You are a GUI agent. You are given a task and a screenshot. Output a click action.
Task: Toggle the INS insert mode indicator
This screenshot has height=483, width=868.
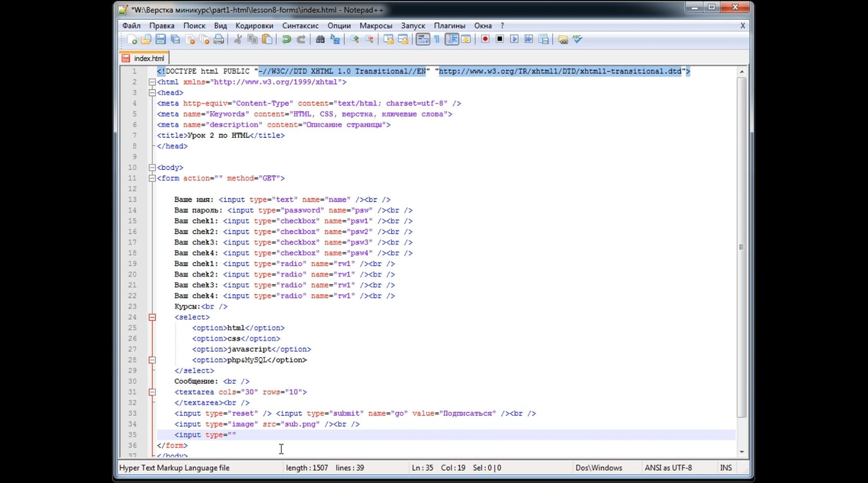coord(726,468)
